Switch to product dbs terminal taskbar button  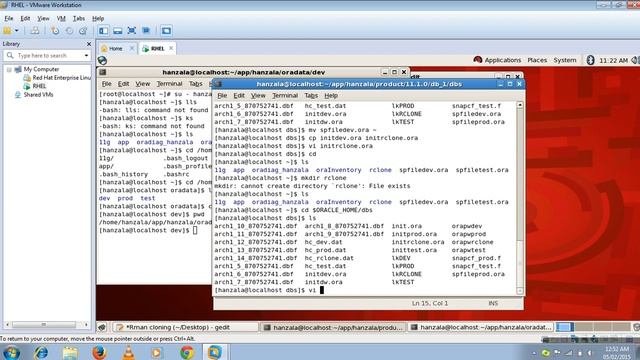click(x=333, y=327)
